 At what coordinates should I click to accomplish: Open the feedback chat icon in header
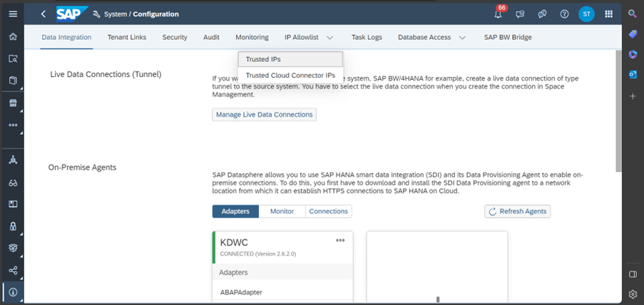tap(520, 14)
